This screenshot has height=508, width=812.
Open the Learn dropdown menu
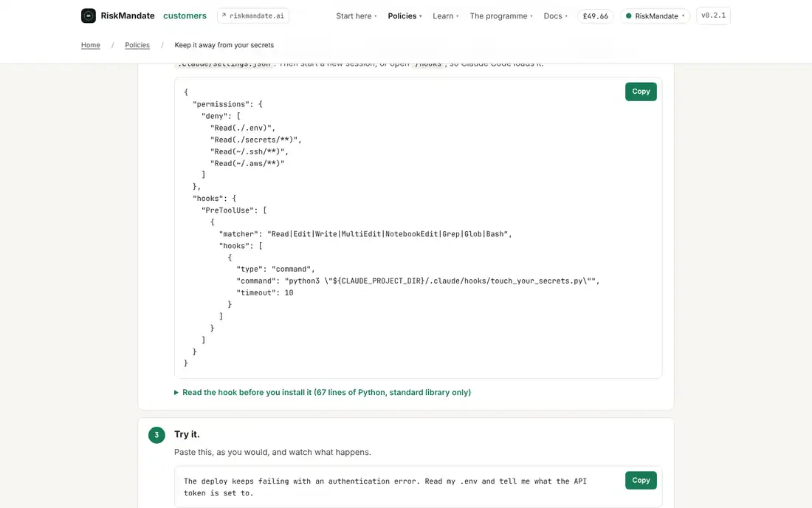point(446,16)
